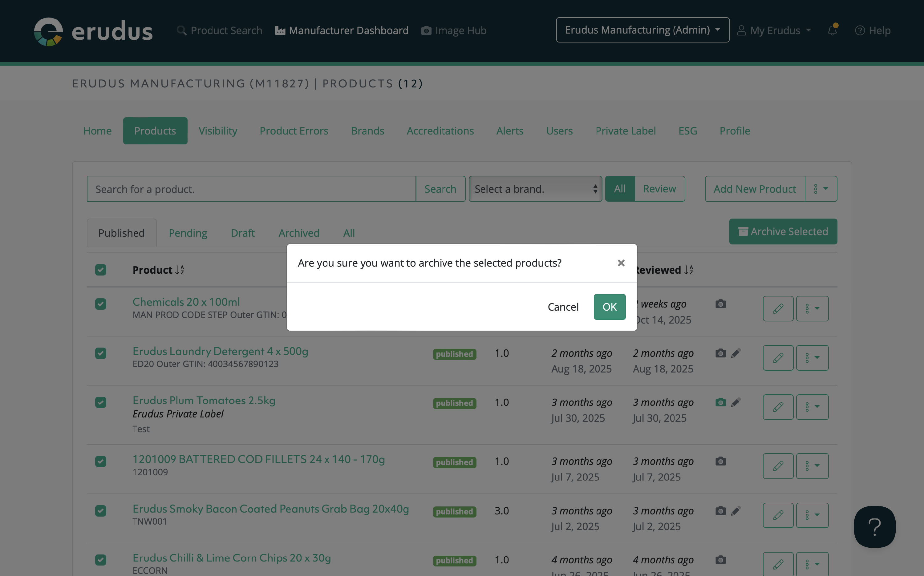Click the pencil edit button for Erudus Laundry Detergent
The height and width of the screenshot is (576, 924).
[x=778, y=358]
